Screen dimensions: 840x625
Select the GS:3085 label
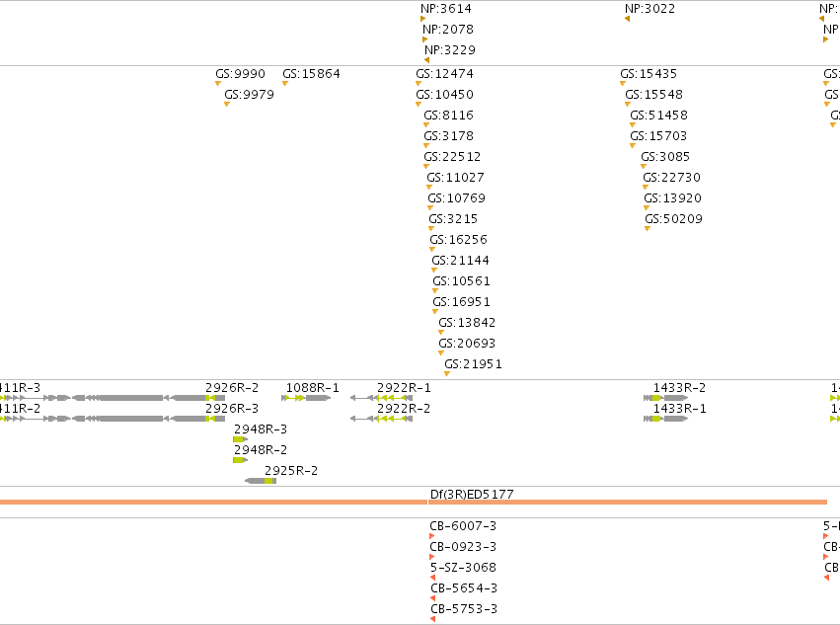[665, 157]
